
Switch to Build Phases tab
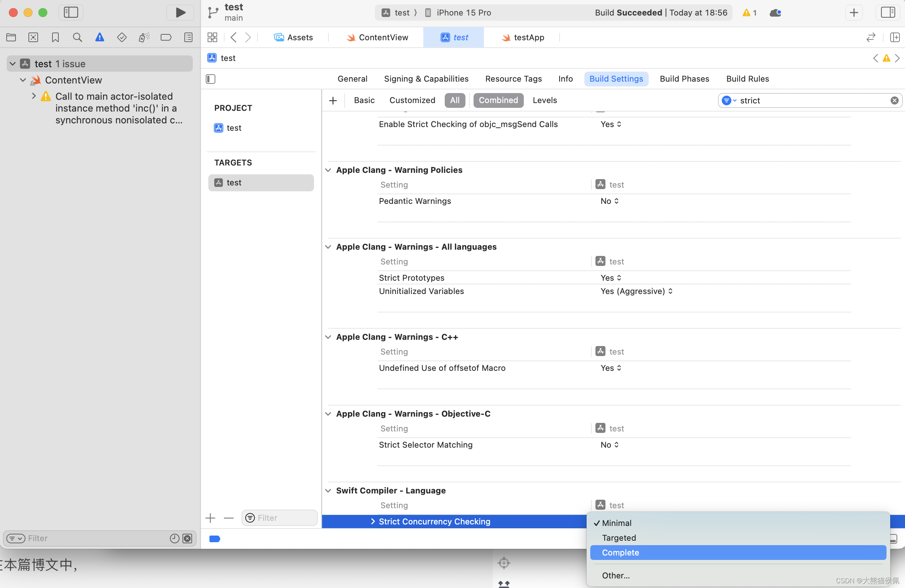pyautogui.click(x=684, y=78)
